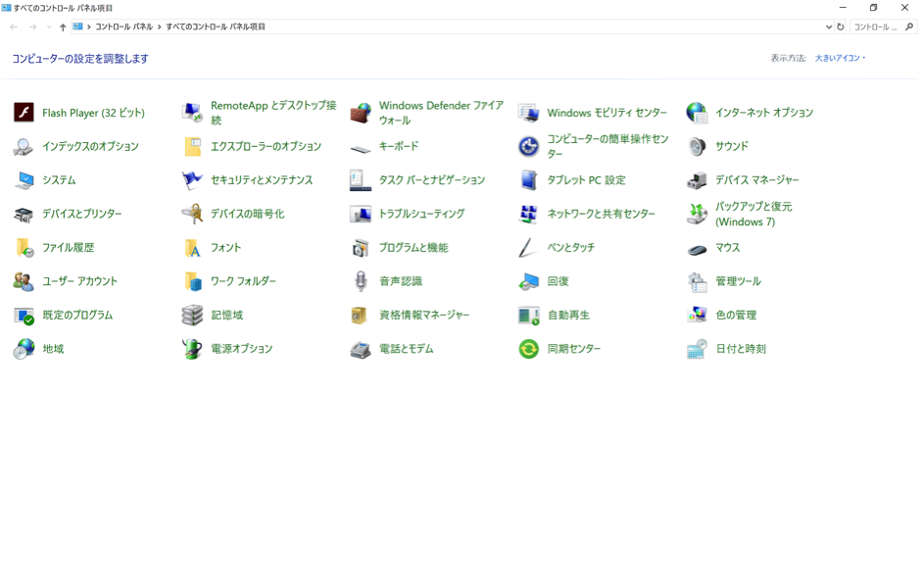Click the サウンド speaker icon

tap(697, 146)
